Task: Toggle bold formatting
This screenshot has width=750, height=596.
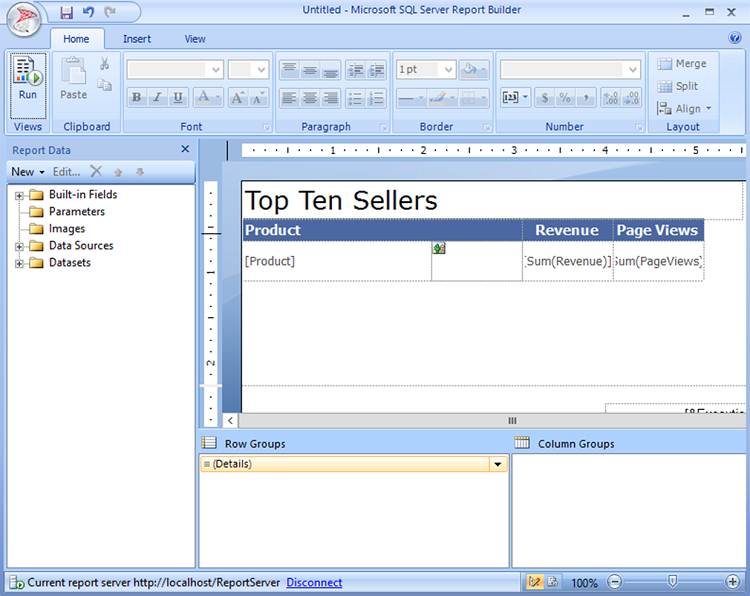Action: pos(136,98)
